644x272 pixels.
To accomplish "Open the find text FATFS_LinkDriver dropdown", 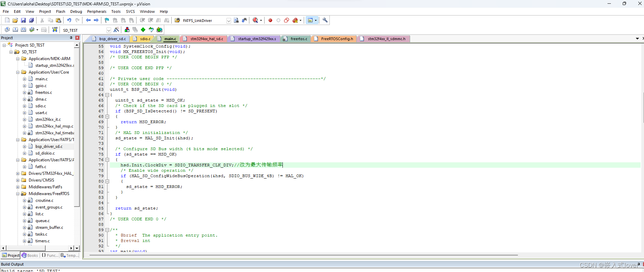I will coord(228,21).
